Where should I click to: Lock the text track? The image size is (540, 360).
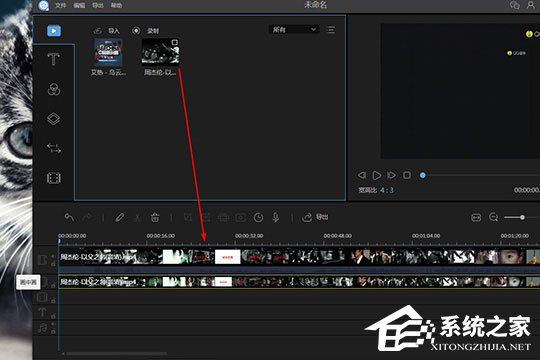coord(53,316)
